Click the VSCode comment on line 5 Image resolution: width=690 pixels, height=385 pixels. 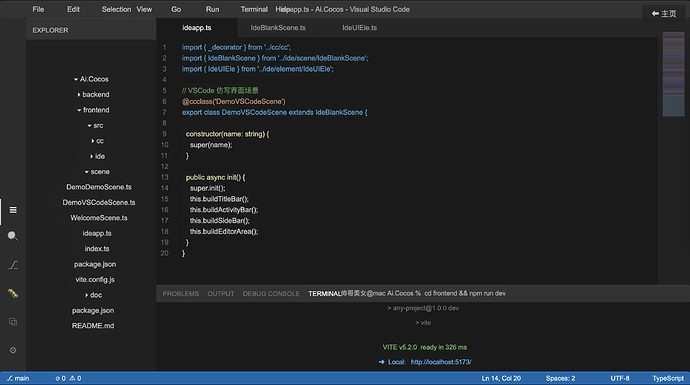[220, 91]
